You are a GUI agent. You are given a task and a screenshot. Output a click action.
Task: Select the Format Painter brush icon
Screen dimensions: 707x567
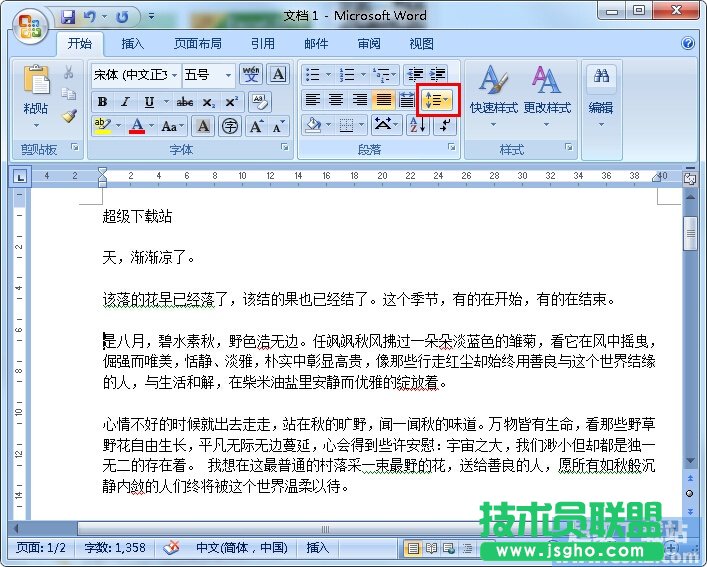[69, 116]
